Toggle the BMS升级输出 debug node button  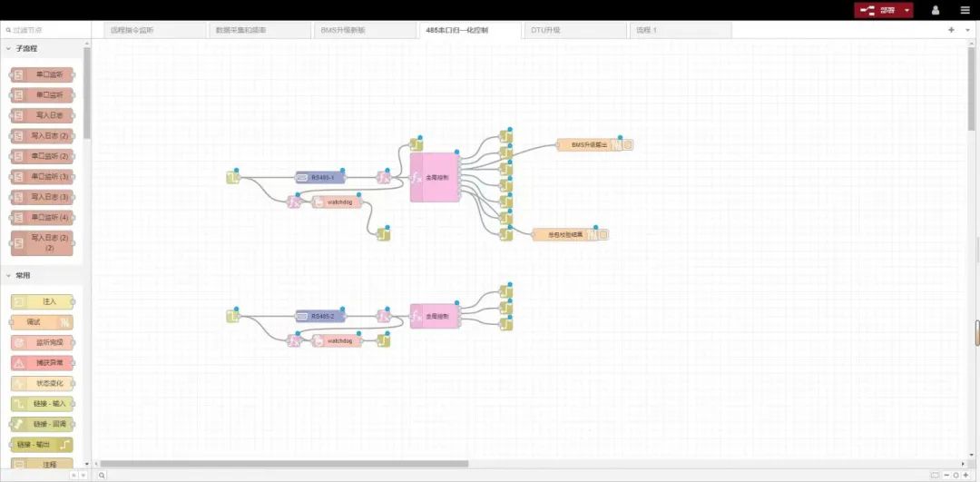click(x=628, y=144)
